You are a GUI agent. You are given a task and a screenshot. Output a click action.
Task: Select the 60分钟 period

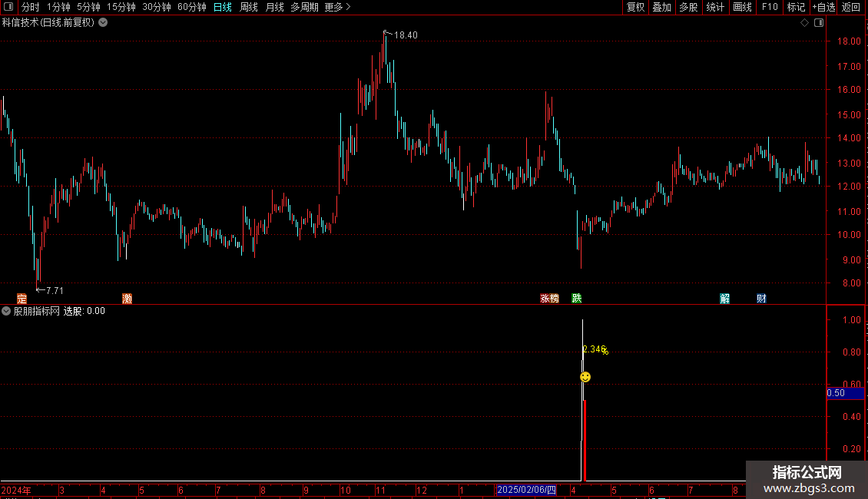[x=192, y=7]
